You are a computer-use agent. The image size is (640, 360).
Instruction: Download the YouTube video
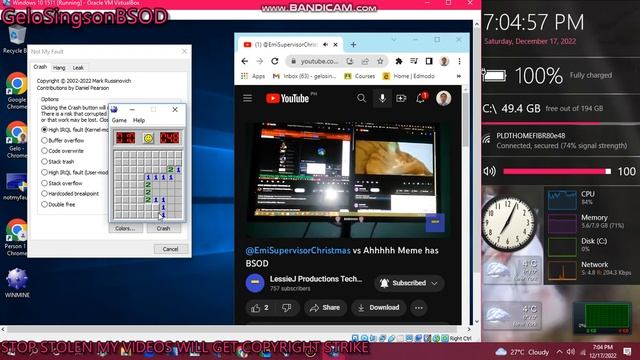click(378, 308)
